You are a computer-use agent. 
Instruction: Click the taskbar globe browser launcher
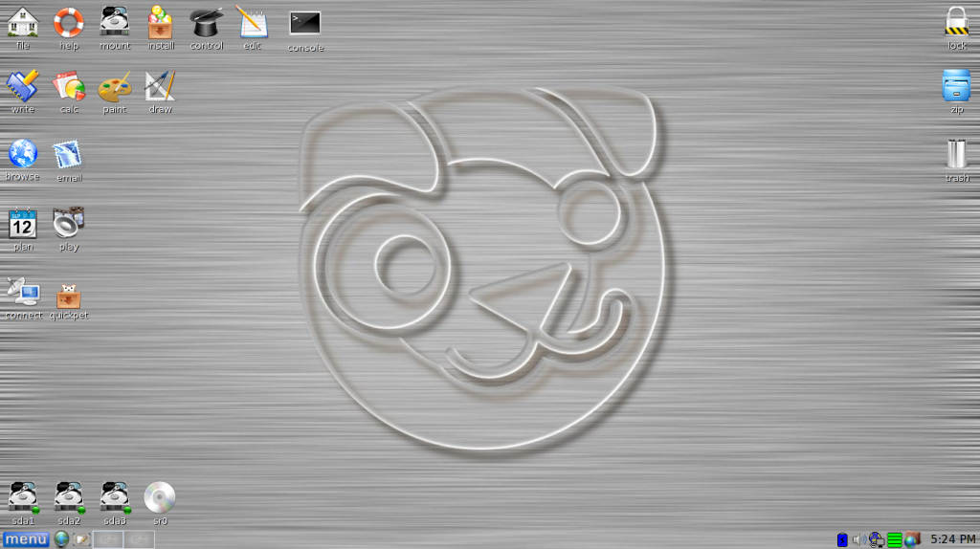[61, 539]
